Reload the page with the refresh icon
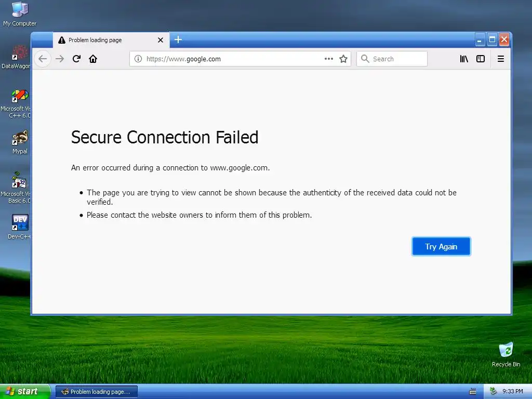This screenshot has height=399, width=532. click(x=76, y=59)
